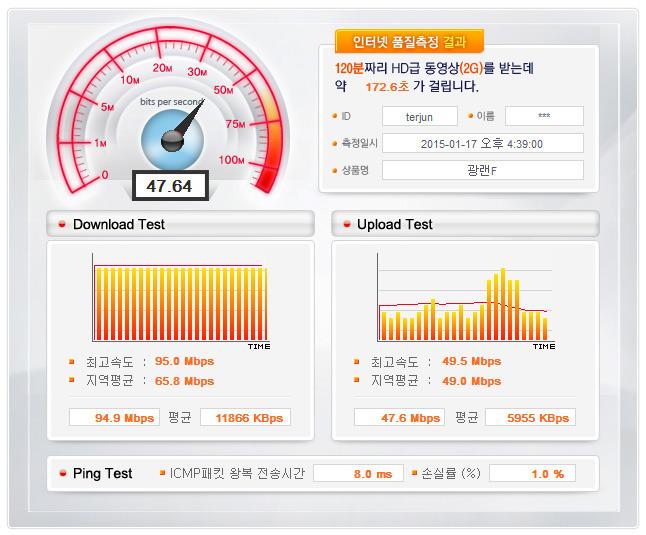Click the 50M mark on the gauge
Screen dimensions: 646x535
(x=224, y=90)
